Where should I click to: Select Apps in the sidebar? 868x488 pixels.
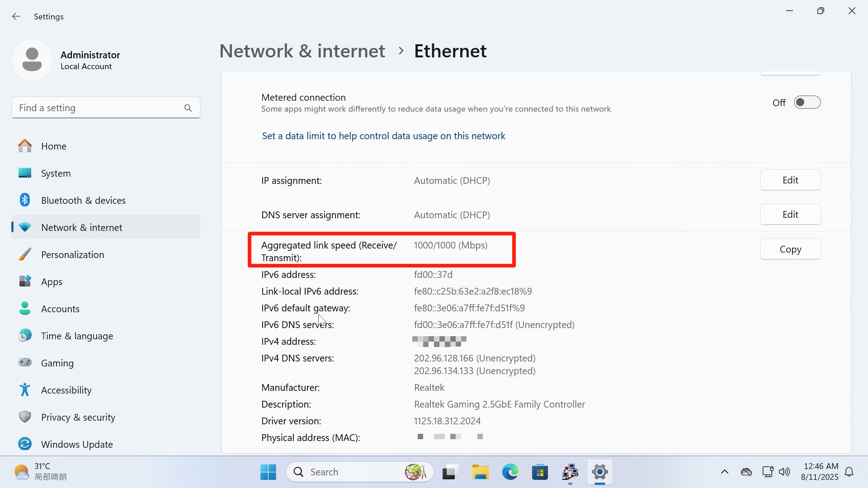[x=52, y=282]
